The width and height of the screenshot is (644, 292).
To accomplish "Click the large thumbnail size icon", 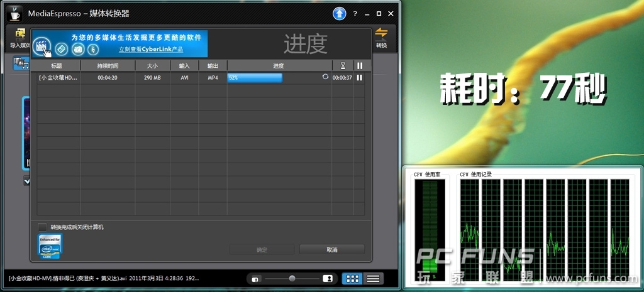I will pyautogui.click(x=328, y=278).
